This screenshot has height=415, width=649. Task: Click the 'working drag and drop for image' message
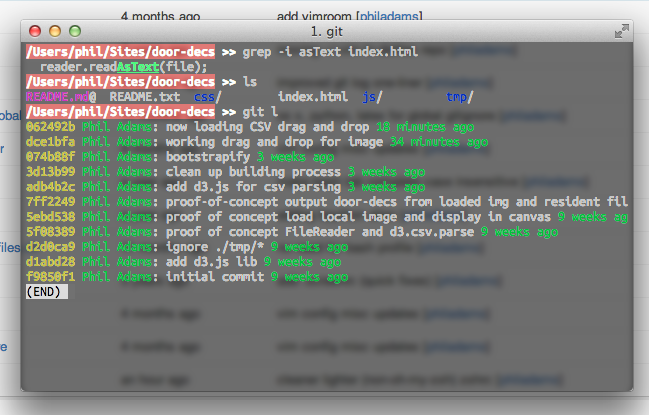pyautogui.click(x=274, y=142)
